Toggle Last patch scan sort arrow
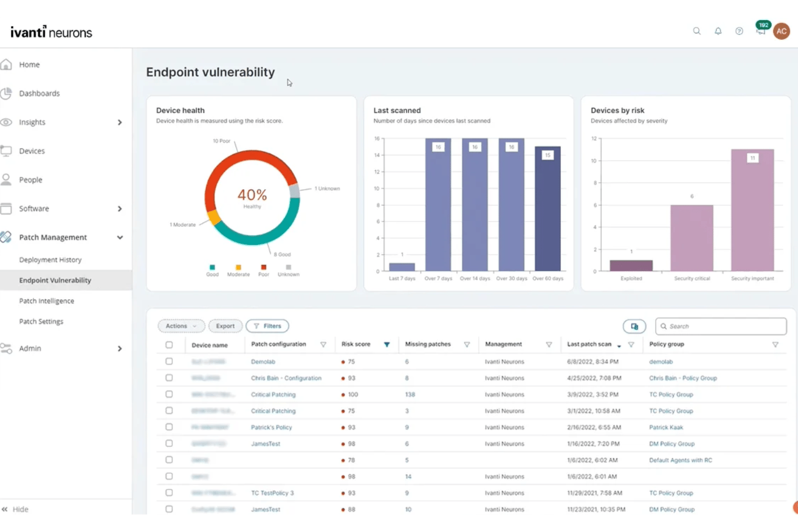Viewport: 798px width, 532px height. coord(619,346)
